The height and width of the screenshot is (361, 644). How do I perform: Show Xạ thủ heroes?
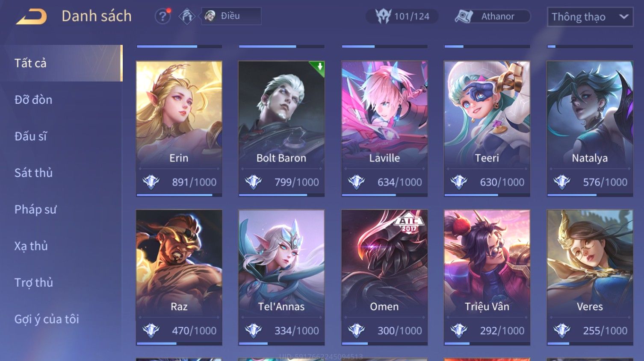[x=31, y=246]
